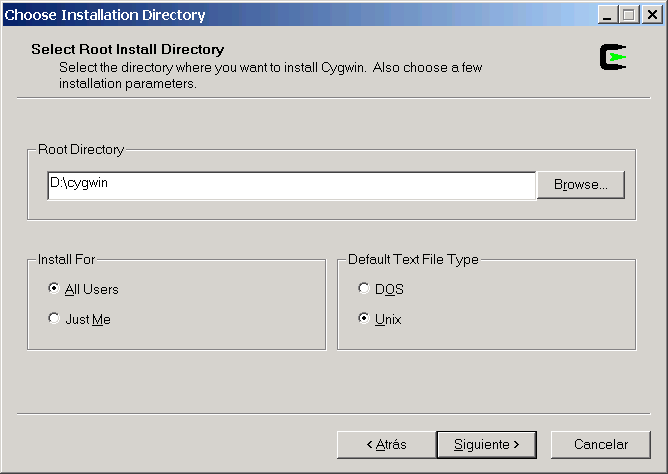Click the installation parameters description text
The height and width of the screenshot is (474, 668).
click(271, 75)
